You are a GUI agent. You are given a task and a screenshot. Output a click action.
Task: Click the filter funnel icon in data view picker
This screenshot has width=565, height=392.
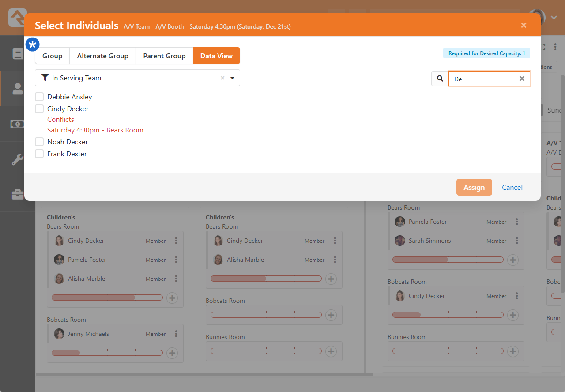point(45,78)
